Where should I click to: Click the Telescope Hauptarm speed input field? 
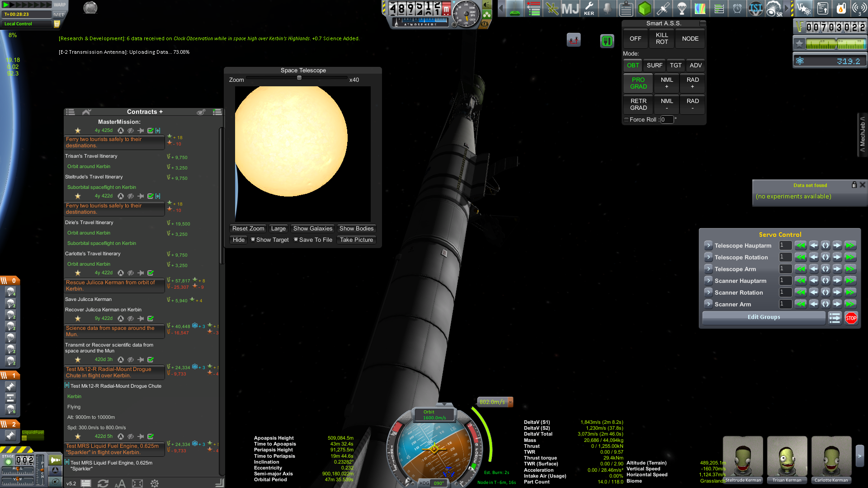(785, 245)
